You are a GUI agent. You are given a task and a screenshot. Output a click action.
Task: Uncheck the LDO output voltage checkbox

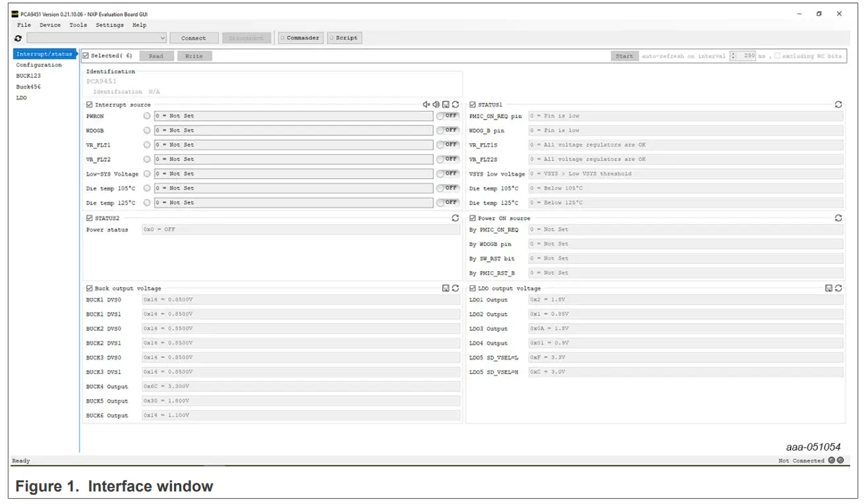[473, 288]
